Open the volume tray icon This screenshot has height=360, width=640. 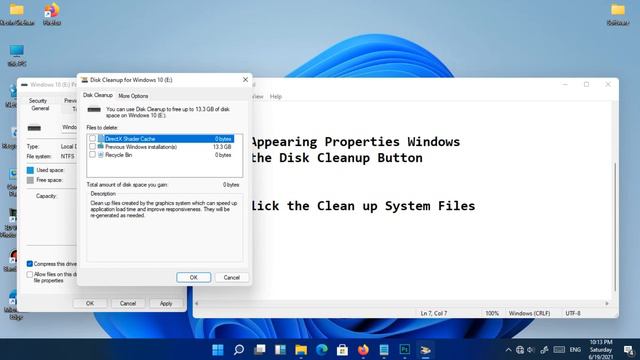pyautogui.click(x=531, y=350)
